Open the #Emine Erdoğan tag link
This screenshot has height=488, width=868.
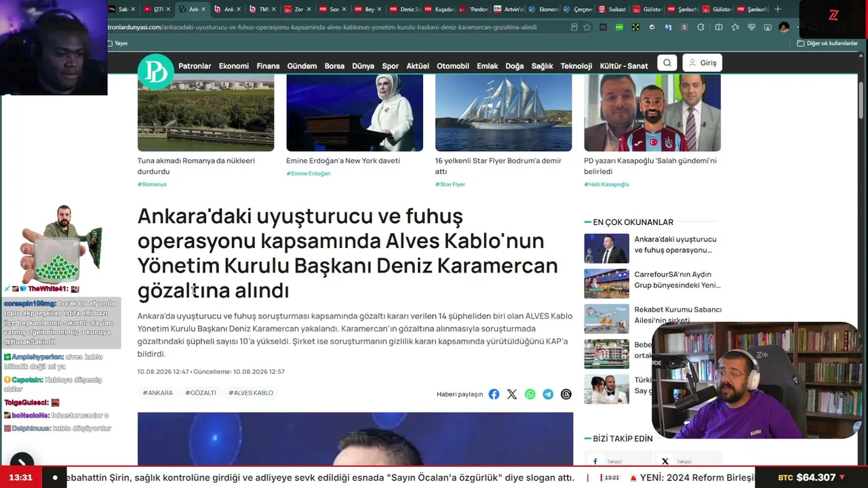tap(309, 174)
